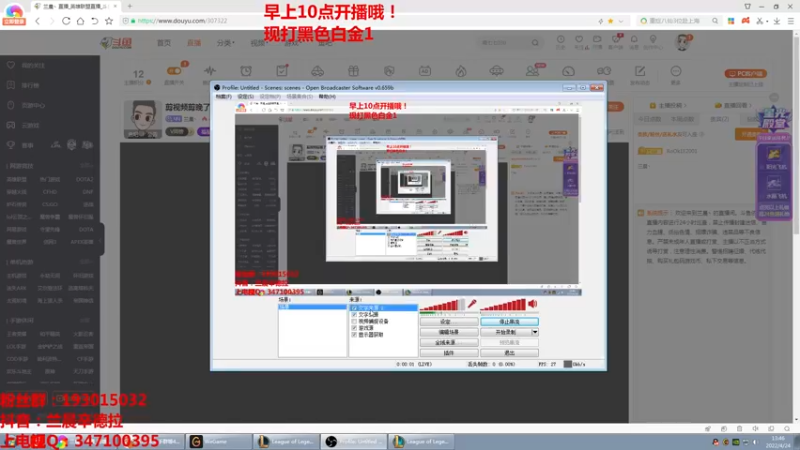The image size is (800, 450).
Task: Open the shield icon streamer tool
Action: pos(389,71)
